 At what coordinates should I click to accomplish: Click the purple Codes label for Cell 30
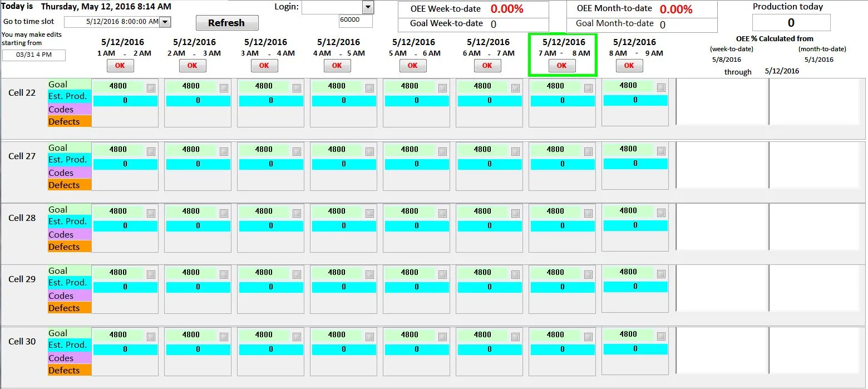[70, 358]
